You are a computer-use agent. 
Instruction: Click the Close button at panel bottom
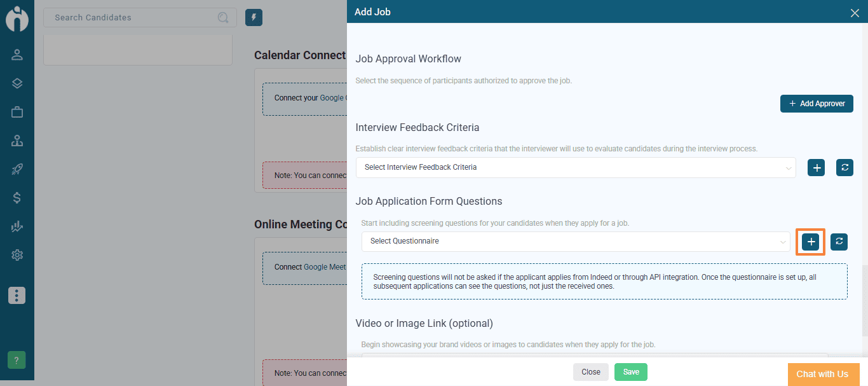click(x=591, y=372)
